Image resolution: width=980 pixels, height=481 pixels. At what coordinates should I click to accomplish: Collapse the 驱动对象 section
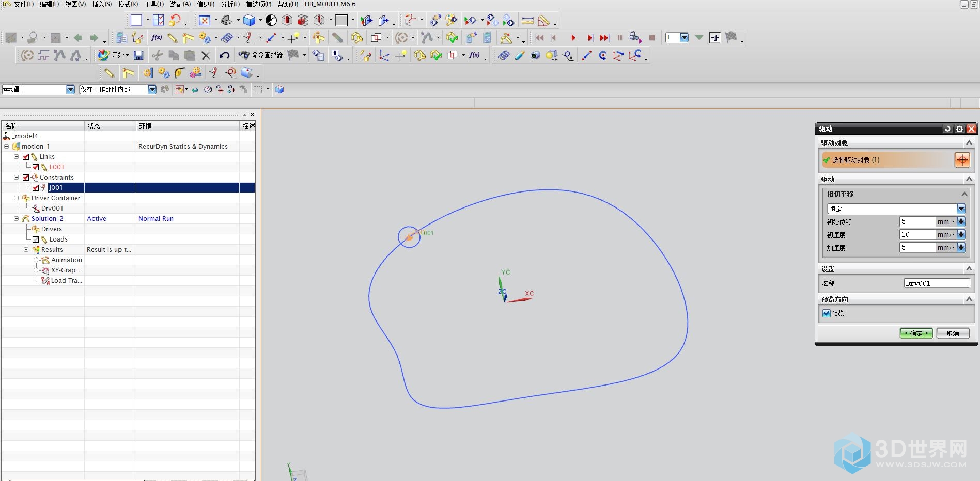[969, 143]
